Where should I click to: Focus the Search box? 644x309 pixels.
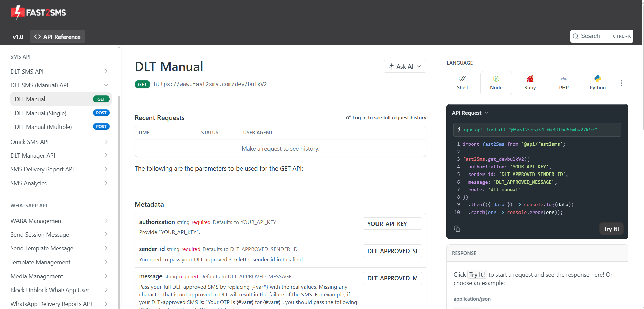pos(602,36)
